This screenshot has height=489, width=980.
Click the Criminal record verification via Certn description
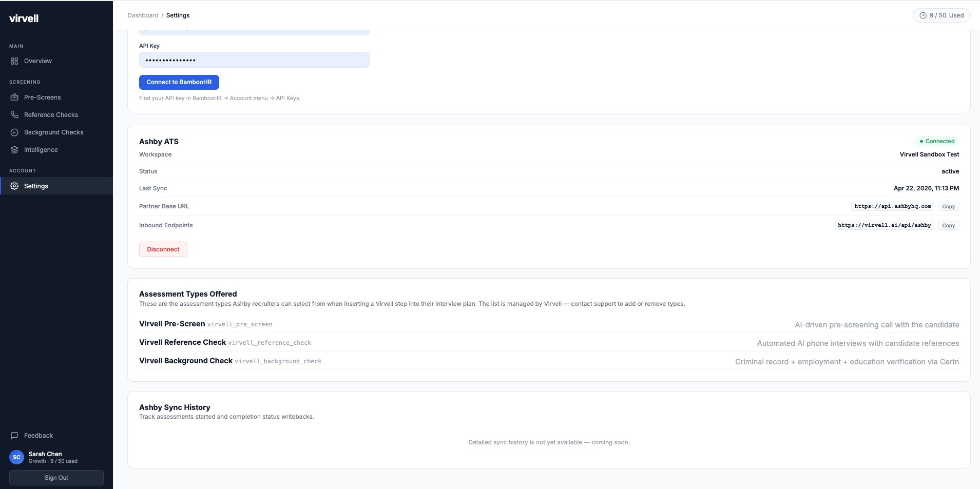847,362
